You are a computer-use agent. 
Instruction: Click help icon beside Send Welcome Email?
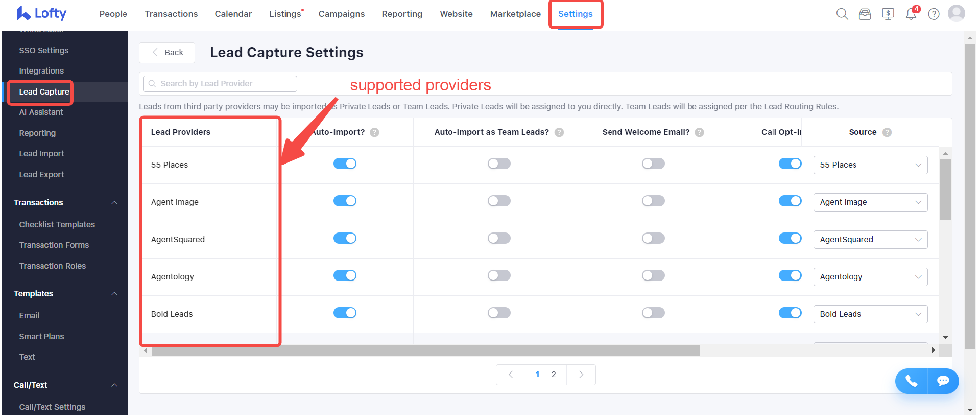point(700,132)
